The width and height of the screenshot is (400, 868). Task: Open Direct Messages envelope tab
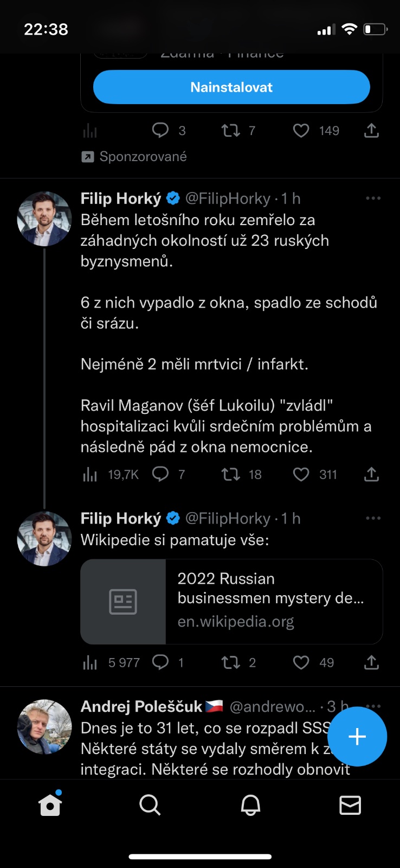click(x=350, y=805)
